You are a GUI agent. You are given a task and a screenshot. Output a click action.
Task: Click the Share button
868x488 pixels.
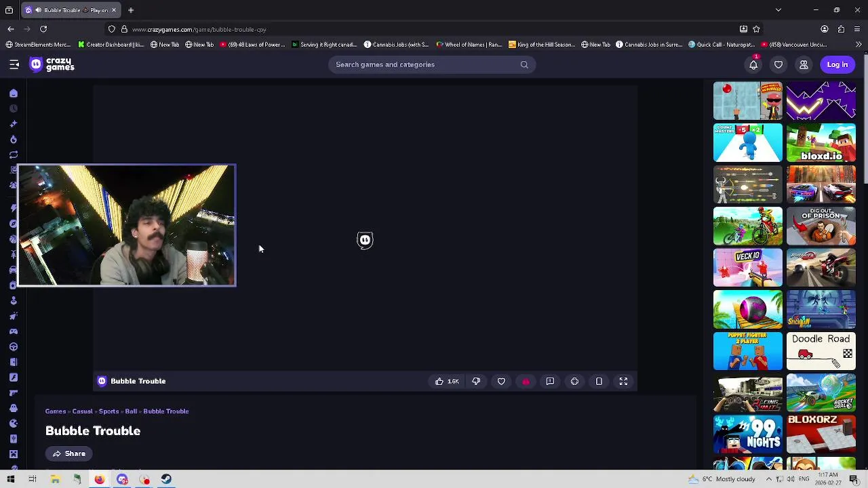(69, 453)
